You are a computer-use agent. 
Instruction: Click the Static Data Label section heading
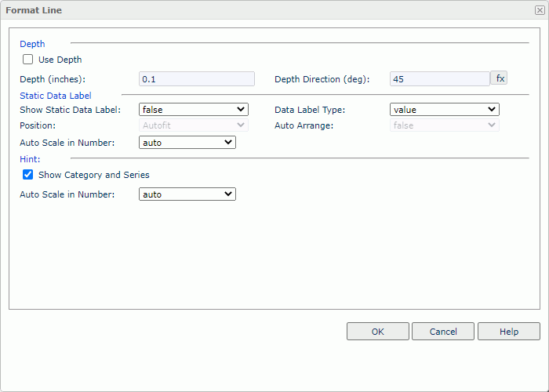click(55, 96)
